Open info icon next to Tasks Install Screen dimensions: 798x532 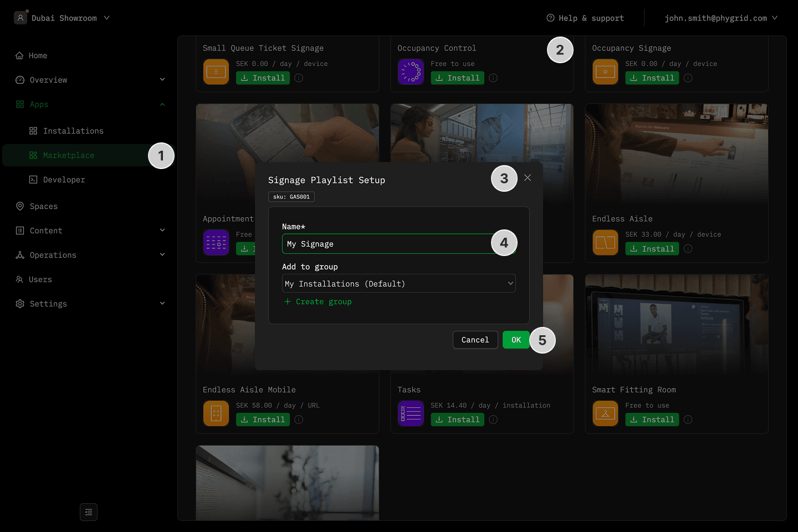click(493, 420)
